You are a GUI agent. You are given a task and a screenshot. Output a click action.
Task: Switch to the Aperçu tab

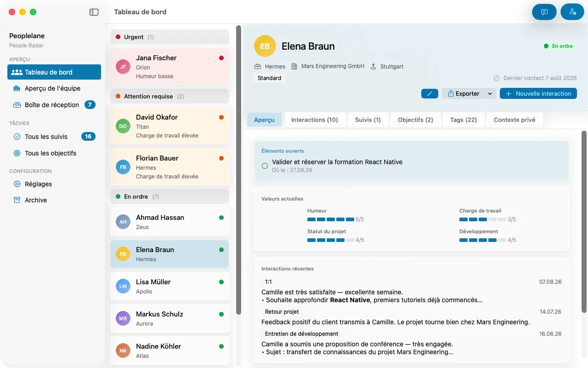point(264,120)
